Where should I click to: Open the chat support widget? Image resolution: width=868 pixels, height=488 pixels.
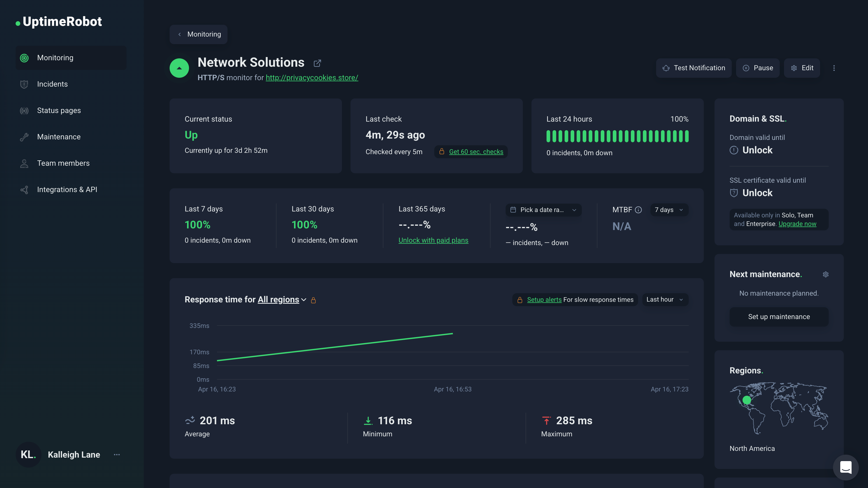(845, 467)
